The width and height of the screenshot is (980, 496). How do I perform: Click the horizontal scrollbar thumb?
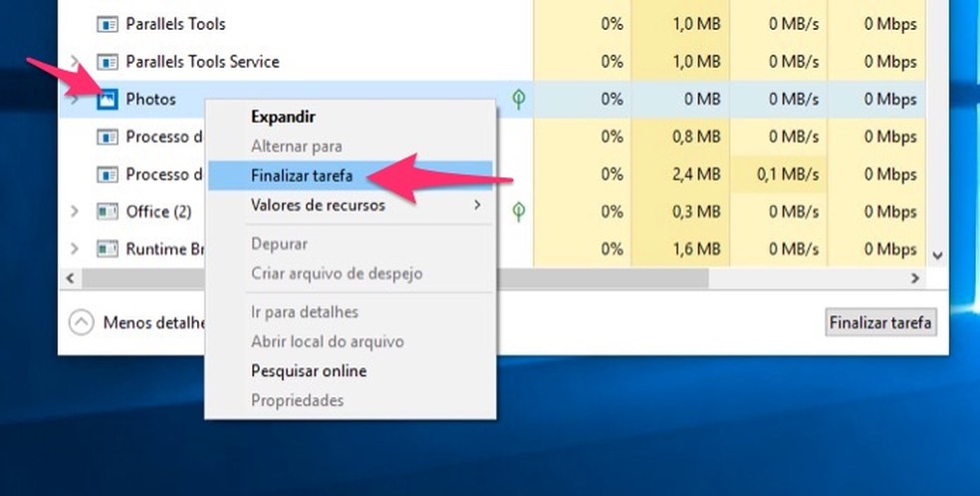(x=395, y=279)
